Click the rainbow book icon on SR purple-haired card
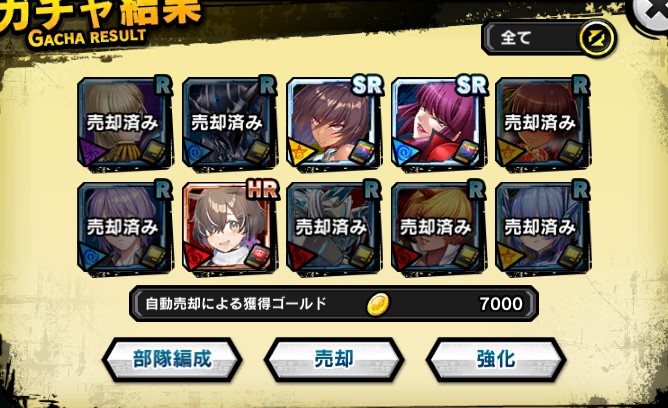This screenshot has height=408, width=668. click(x=466, y=152)
